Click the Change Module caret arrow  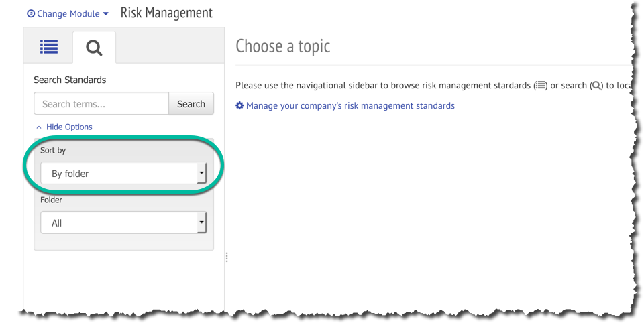(106, 14)
